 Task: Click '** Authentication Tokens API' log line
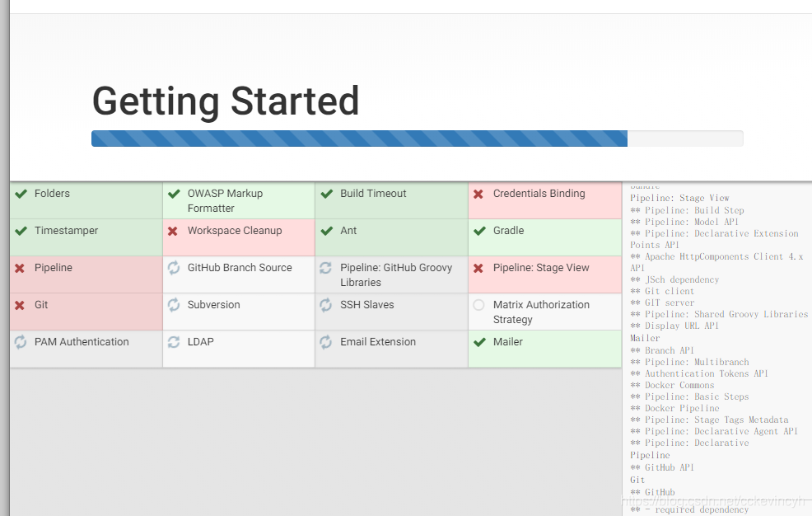[699, 373]
